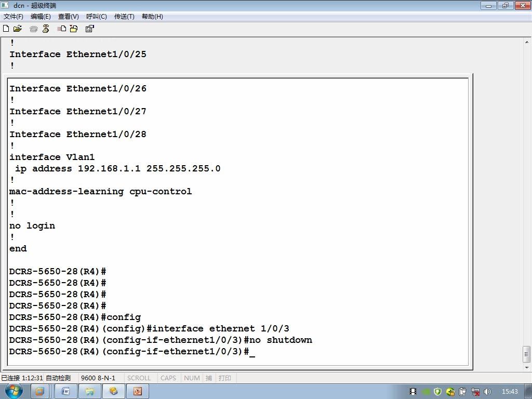Click the yellow-green plus tray icon

coord(450,392)
